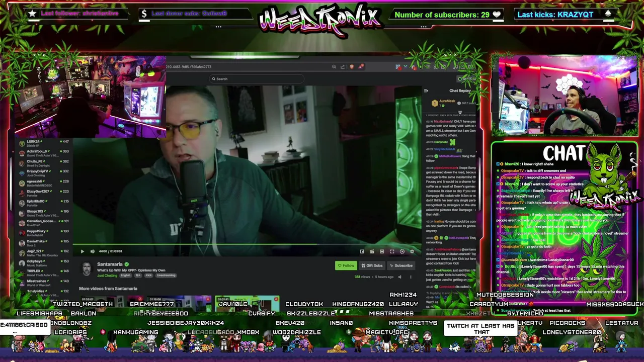Open egeazakli channel in sidebar
644x362 pixels.
tap(43, 183)
